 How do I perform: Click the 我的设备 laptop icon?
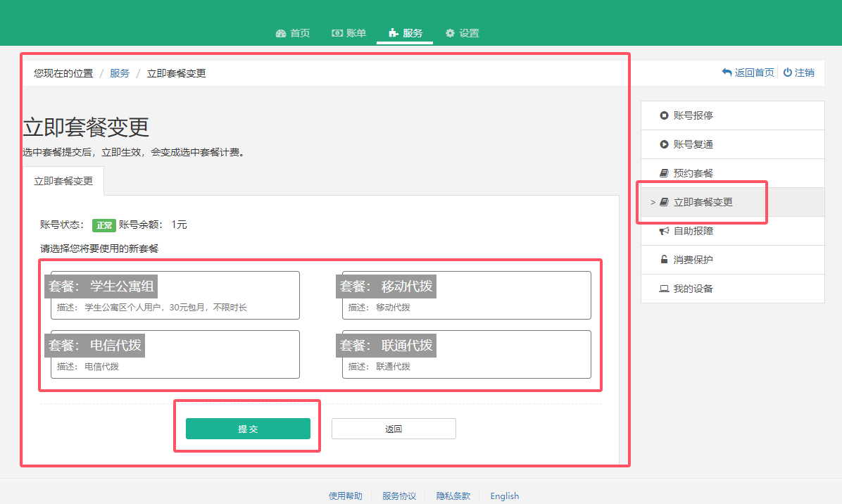click(x=664, y=289)
